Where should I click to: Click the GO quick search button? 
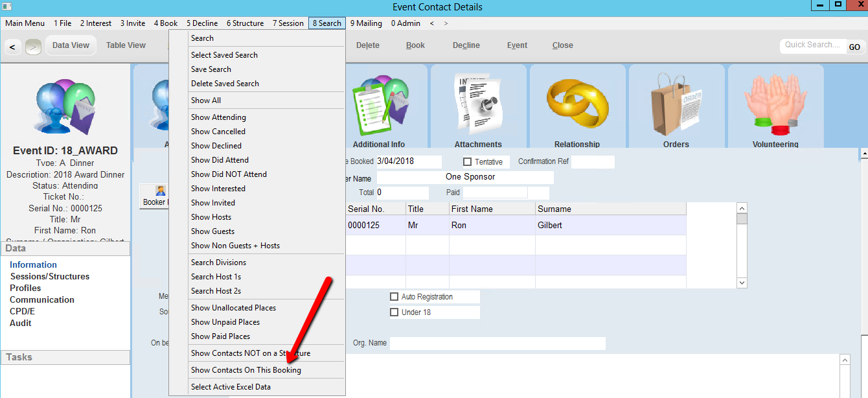[854, 47]
